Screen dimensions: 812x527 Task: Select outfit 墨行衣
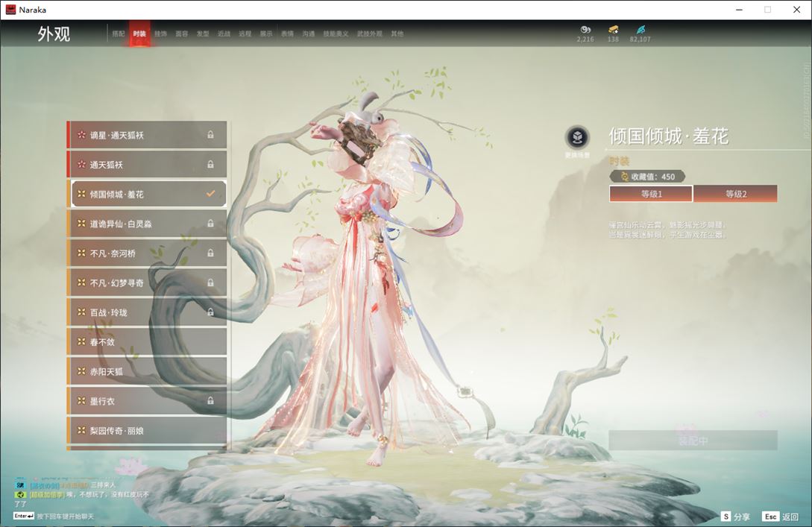pos(147,401)
